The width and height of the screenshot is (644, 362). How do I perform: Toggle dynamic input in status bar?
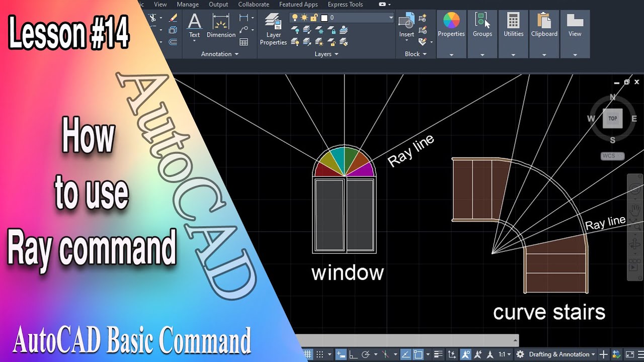tap(341, 354)
